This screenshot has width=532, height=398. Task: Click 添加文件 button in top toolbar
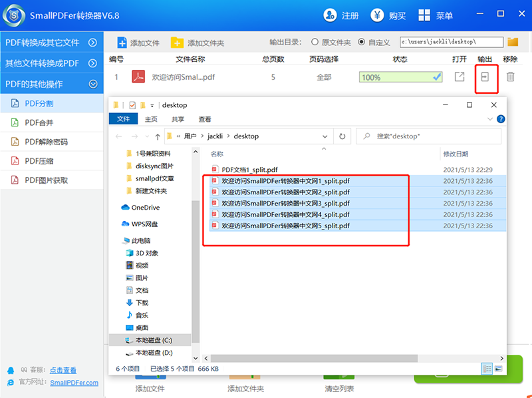138,43
